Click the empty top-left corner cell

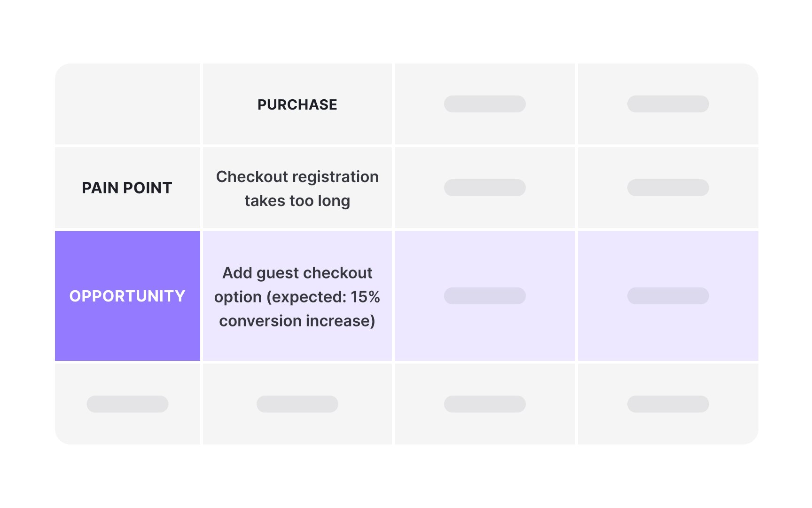(127, 104)
